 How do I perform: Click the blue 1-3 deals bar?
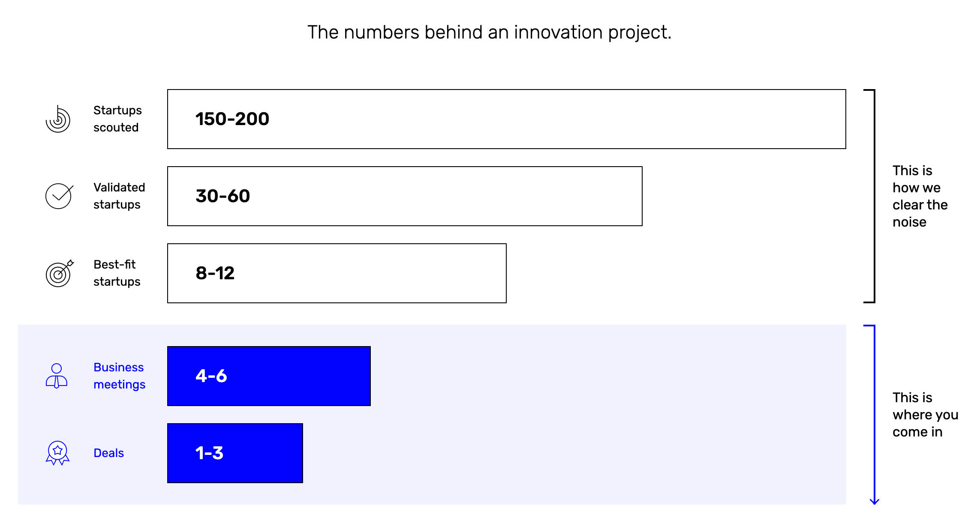pyautogui.click(x=235, y=453)
